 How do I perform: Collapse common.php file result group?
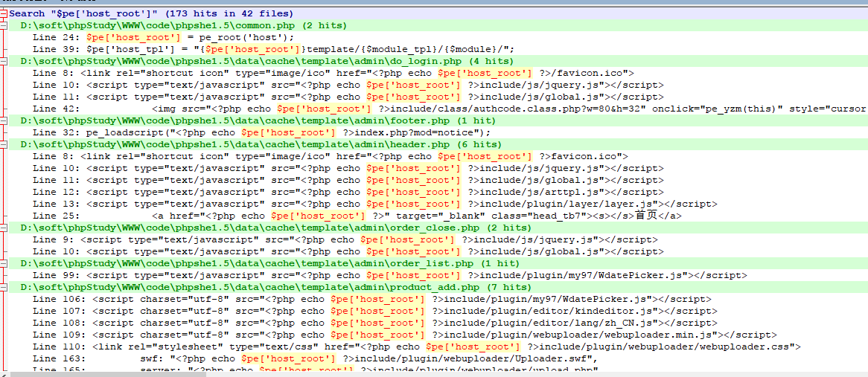(4, 25)
